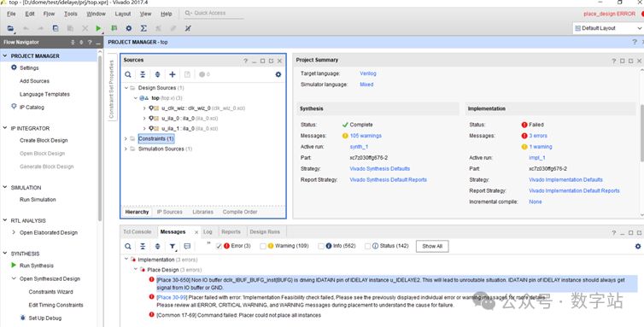
Task: Search within the Sources panel
Action: point(128,74)
